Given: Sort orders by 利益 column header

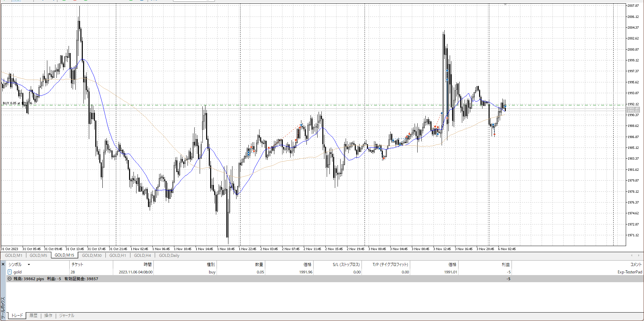Looking at the screenshot, I should tap(505, 265).
